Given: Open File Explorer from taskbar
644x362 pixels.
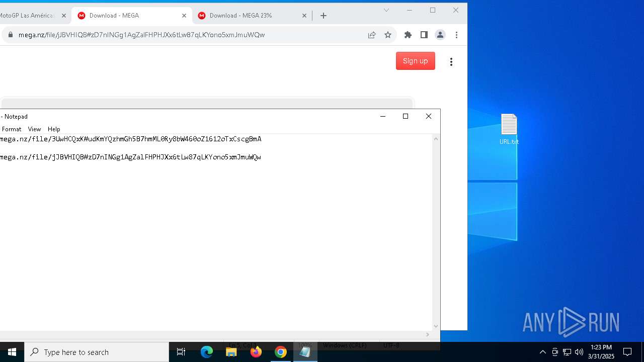Looking at the screenshot, I should (231, 352).
